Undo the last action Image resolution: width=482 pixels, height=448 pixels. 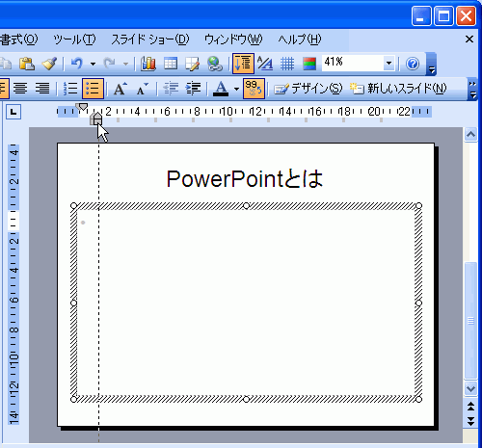pos(77,64)
